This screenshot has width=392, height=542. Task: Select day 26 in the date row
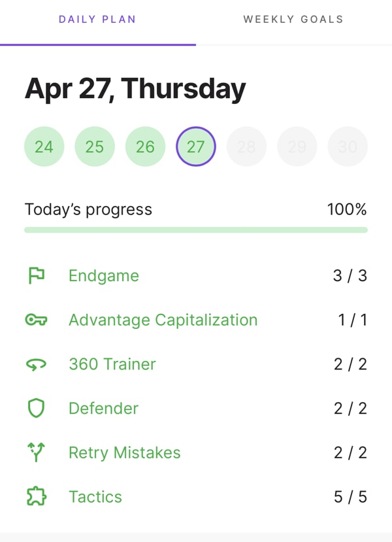[145, 146]
